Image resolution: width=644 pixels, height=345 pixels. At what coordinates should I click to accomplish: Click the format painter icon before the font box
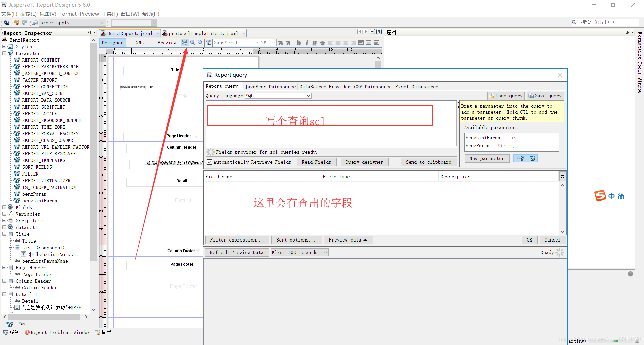tap(209, 42)
